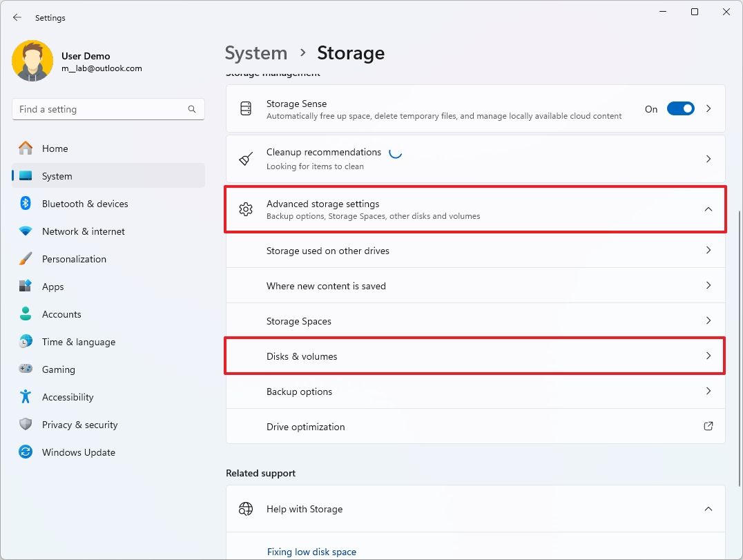Click the Accessibility figure icon
Screen dimensions: 743x560
26,397
